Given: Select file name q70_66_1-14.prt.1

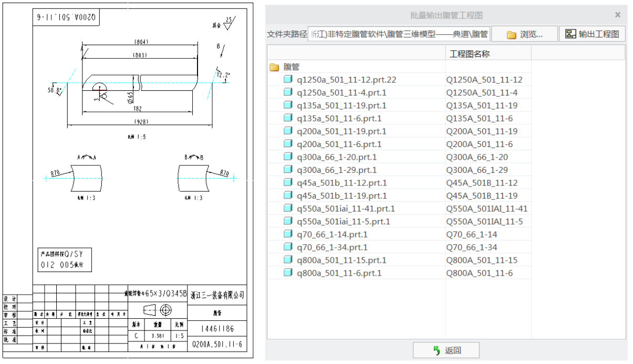Looking at the screenshot, I should click(x=333, y=234).
